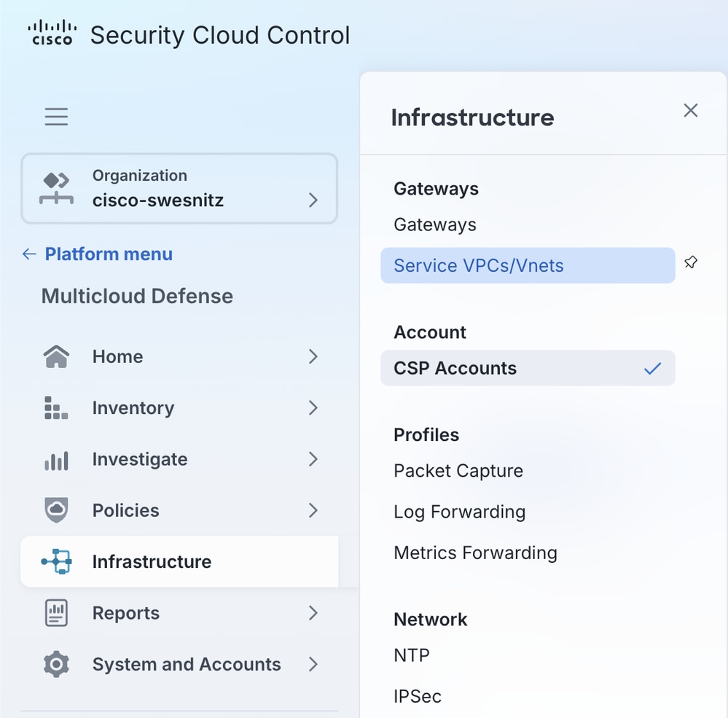Open NTP network settings
Screen dimensions: 728x718
pos(412,655)
